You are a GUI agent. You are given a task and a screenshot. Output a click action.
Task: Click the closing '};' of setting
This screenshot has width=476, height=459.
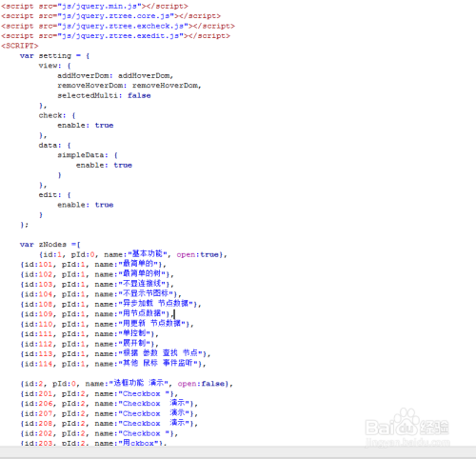tap(24, 225)
